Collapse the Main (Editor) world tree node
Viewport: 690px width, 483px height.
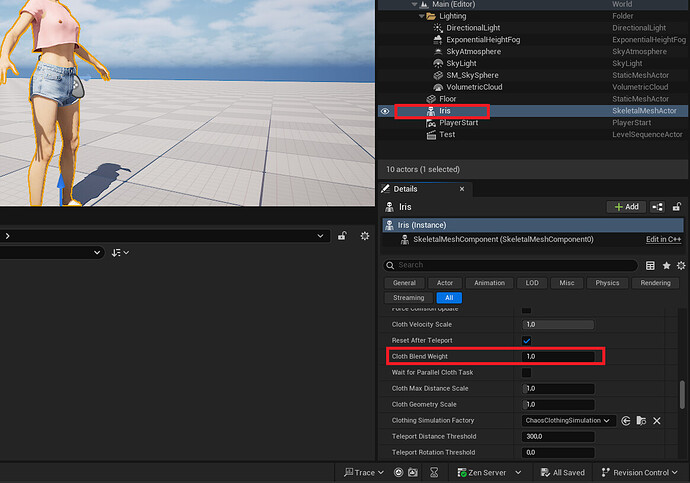[415, 4]
